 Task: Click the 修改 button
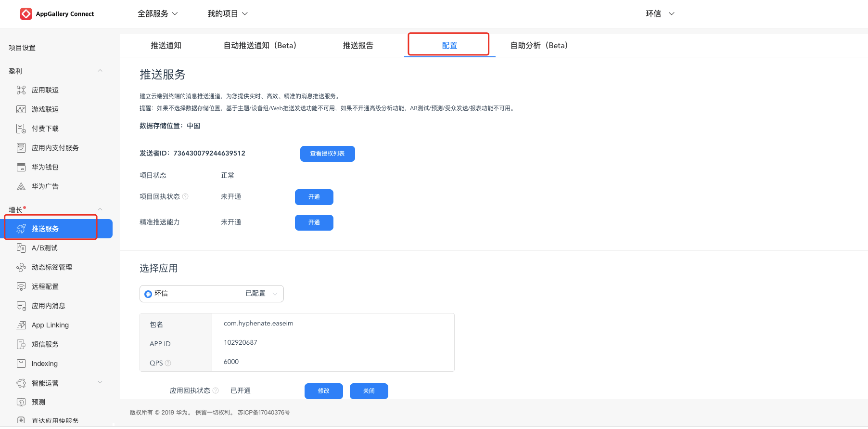324,391
